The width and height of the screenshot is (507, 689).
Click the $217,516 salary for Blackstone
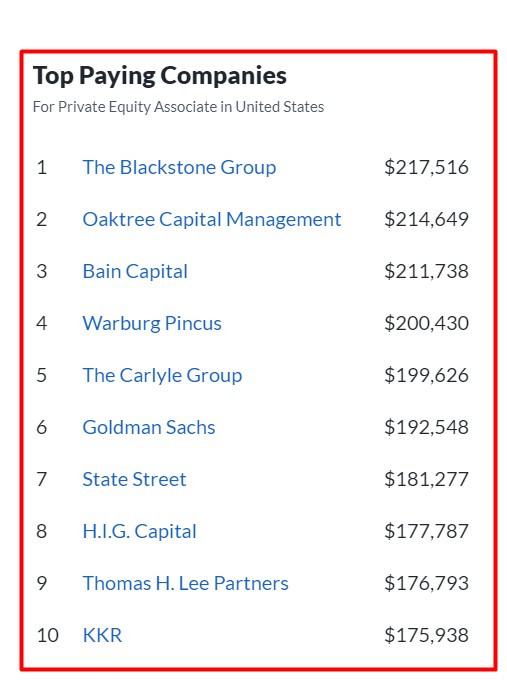point(426,167)
